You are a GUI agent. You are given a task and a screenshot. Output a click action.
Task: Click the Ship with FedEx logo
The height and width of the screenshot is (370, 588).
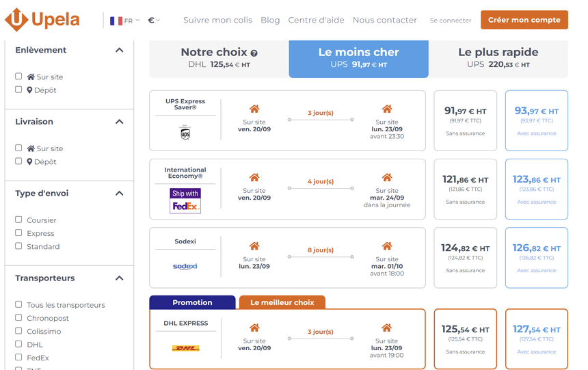point(185,201)
